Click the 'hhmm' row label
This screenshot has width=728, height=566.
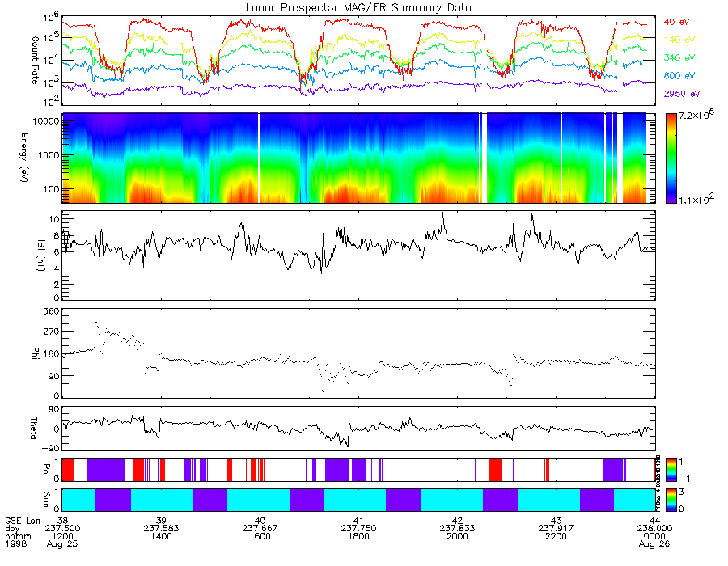18,536
